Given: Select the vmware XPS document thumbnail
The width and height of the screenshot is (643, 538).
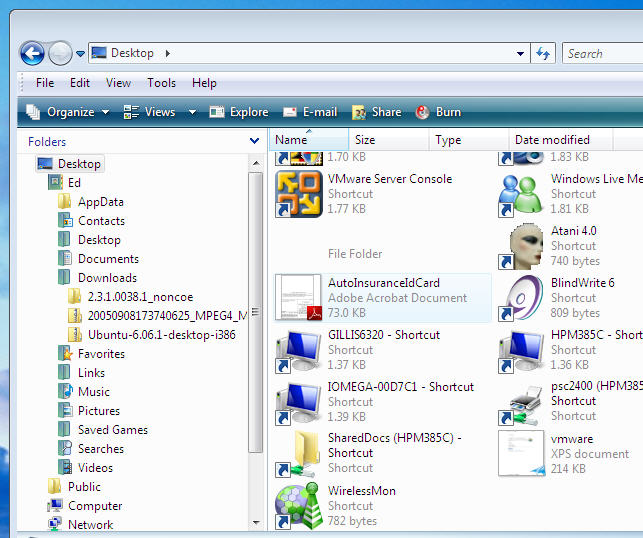Looking at the screenshot, I should (x=522, y=454).
